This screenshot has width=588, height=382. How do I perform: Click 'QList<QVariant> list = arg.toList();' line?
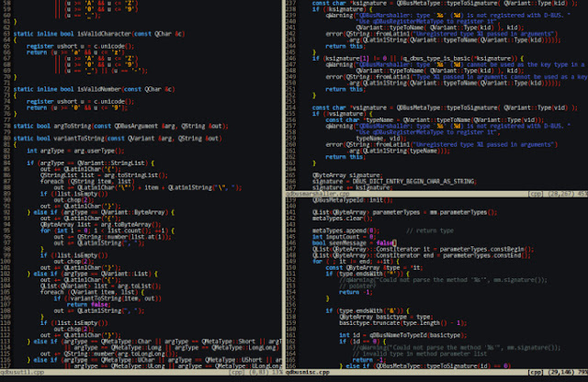click(100, 286)
